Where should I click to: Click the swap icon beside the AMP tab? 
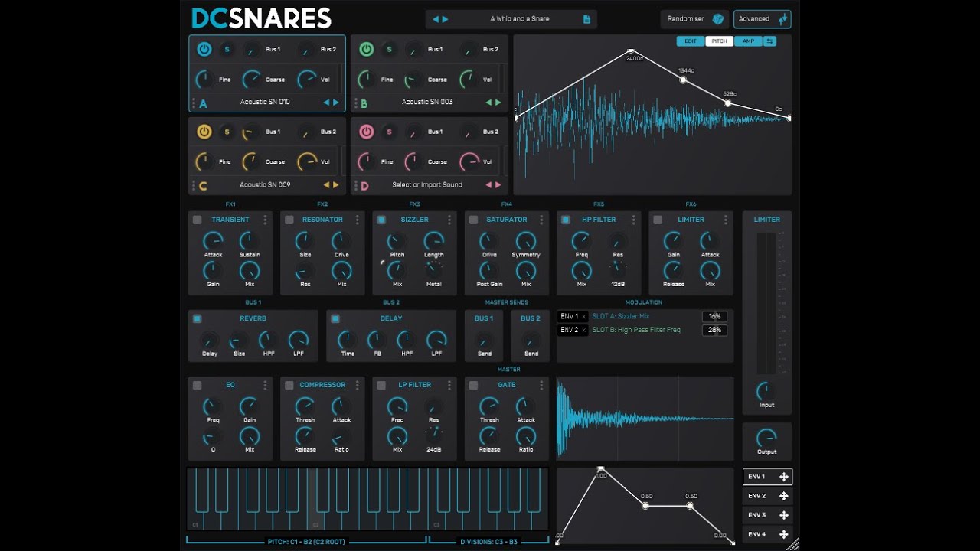tap(769, 41)
